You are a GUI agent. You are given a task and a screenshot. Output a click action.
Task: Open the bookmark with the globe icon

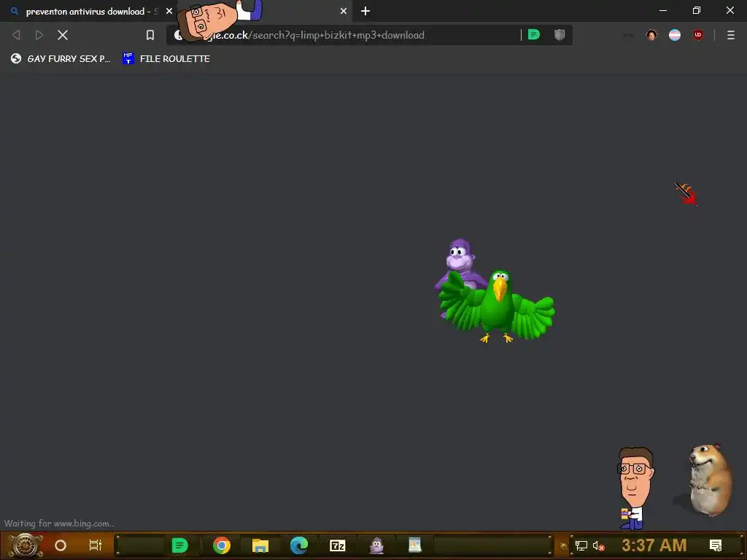[61, 58]
